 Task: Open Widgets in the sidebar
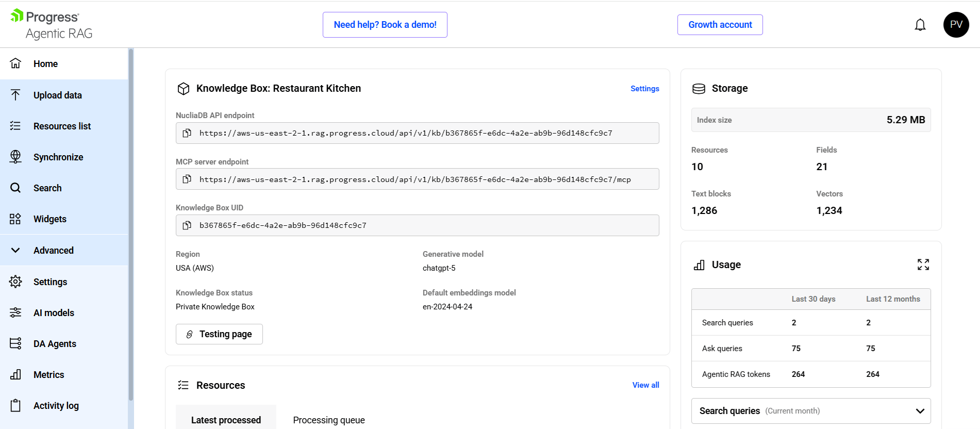pos(64,219)
